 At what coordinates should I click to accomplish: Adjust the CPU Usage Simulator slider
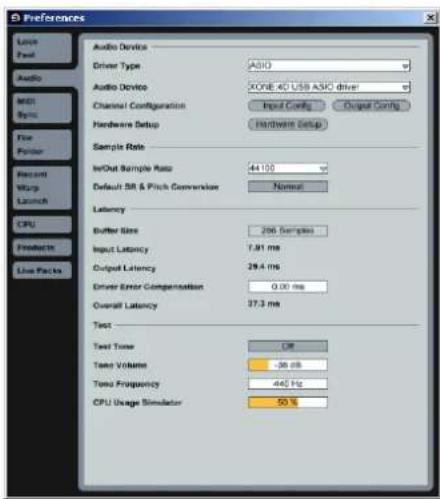288,402
